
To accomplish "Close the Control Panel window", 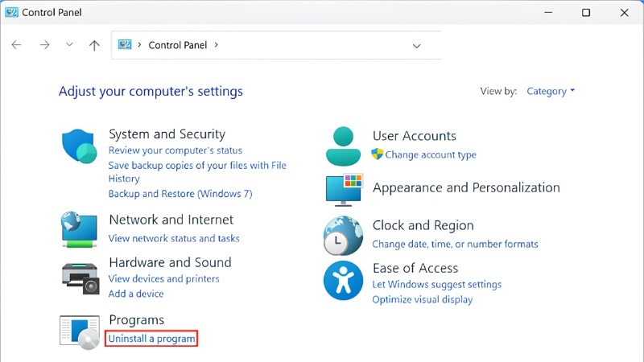I will (625, 13).
